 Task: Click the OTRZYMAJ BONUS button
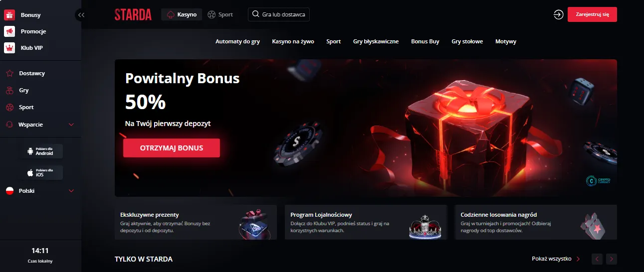(172, 148)
